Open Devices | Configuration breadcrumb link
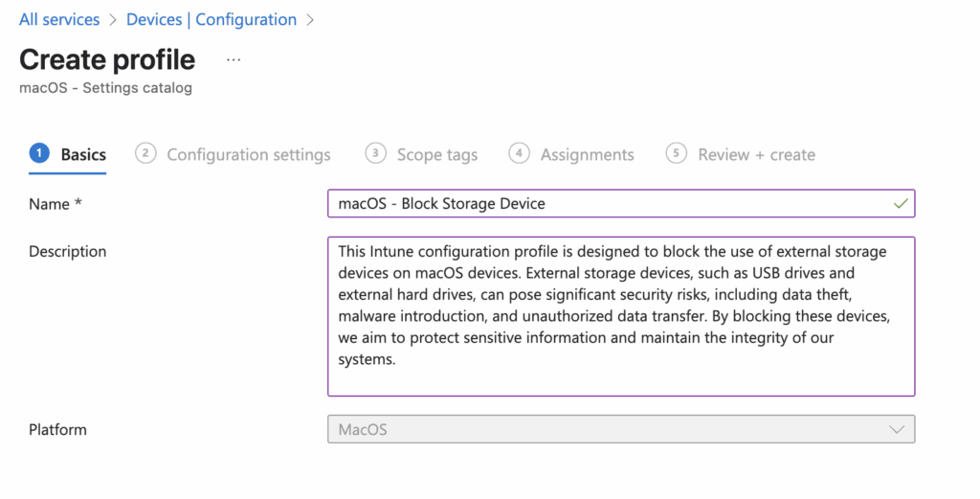Image resolution: width=980 pixels, height=499 pixels. click(x=212, y=19)
